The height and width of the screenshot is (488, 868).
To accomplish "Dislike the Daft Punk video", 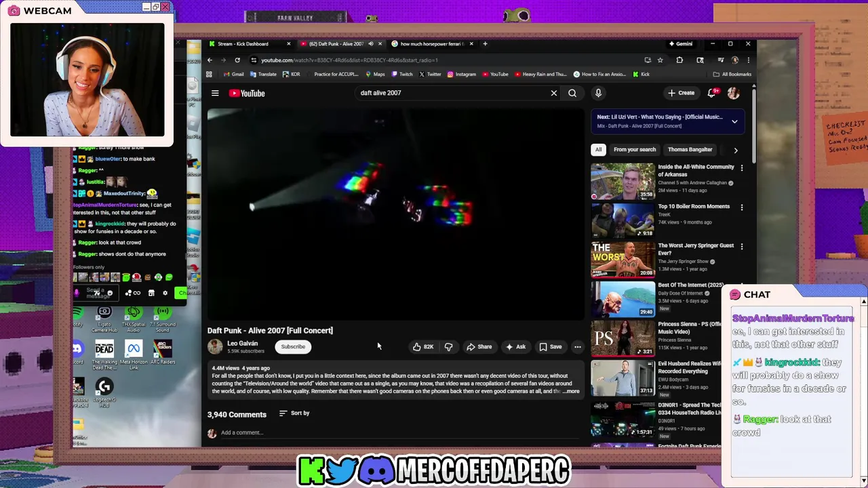I will coord(448,347).
